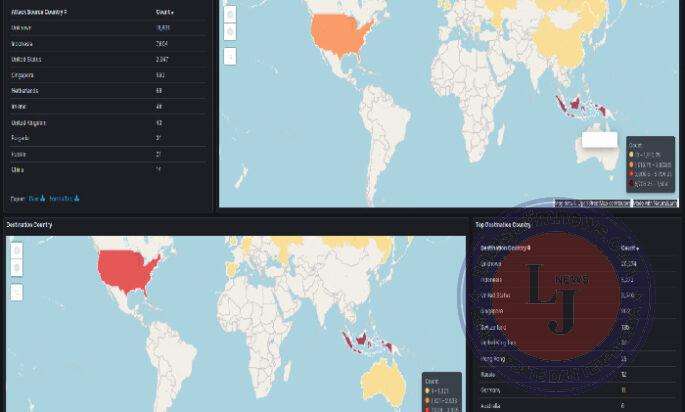Sort by Destination Country column header
685x412 pixels.
click(x=506, y=247)
